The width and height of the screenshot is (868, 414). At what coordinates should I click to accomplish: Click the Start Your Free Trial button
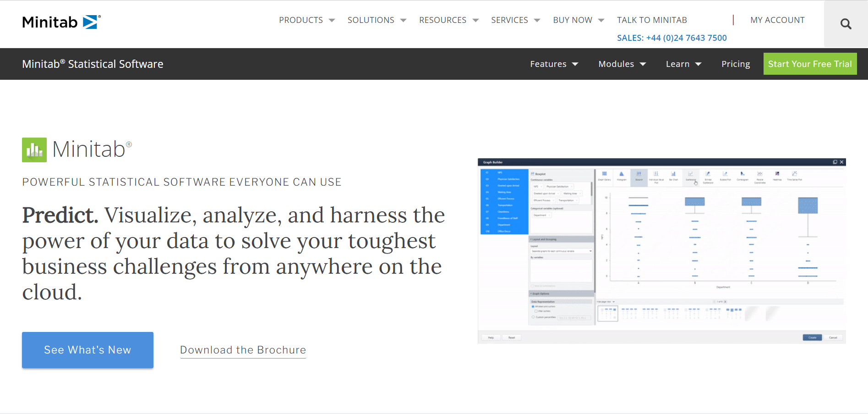pyautogui.click(x=810, y=64)
